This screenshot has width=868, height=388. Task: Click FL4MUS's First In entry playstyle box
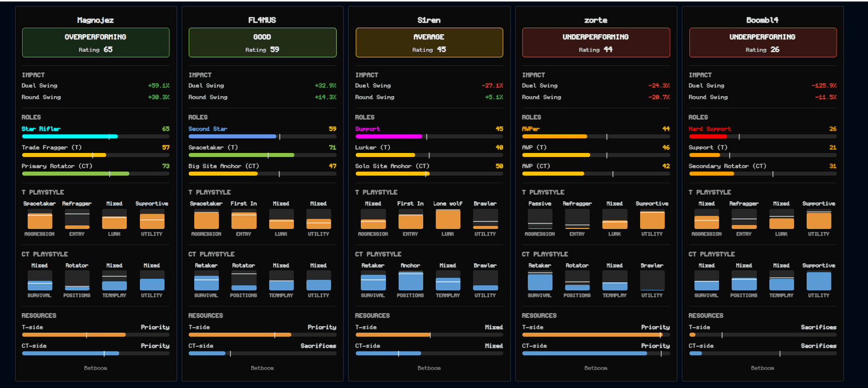coord(244,219)
